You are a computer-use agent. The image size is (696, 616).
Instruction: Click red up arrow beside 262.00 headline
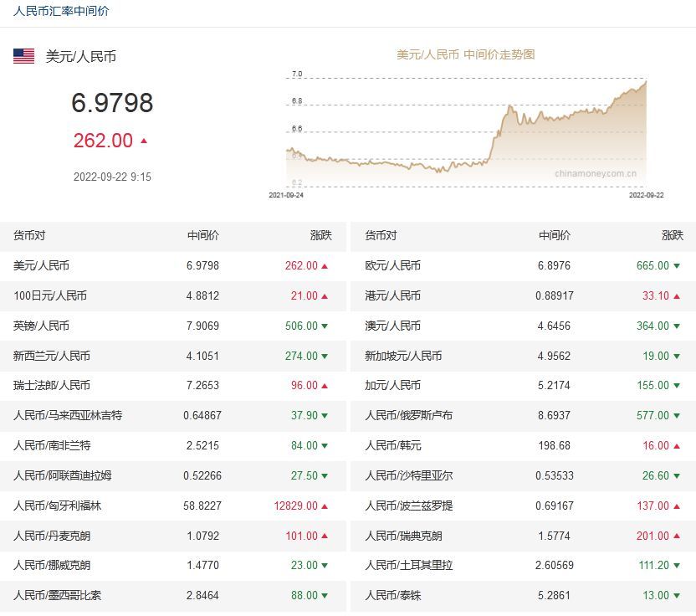(x=144, y=141)
